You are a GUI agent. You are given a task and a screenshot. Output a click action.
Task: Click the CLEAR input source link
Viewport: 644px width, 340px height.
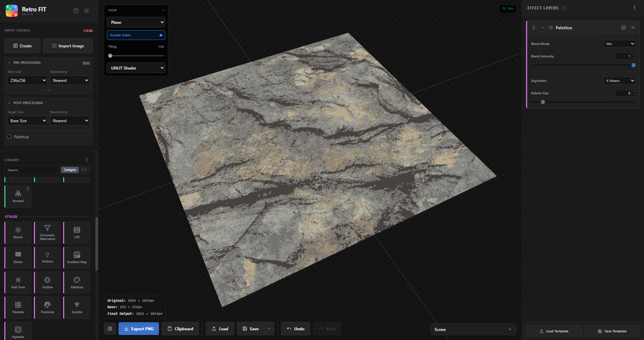tap(88, 31)
